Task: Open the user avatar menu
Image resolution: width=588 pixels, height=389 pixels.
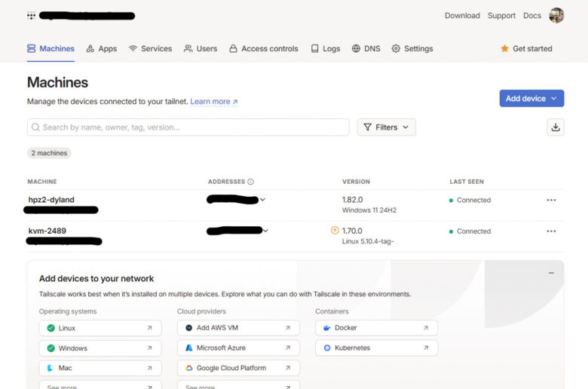Action: click(556, 15)
